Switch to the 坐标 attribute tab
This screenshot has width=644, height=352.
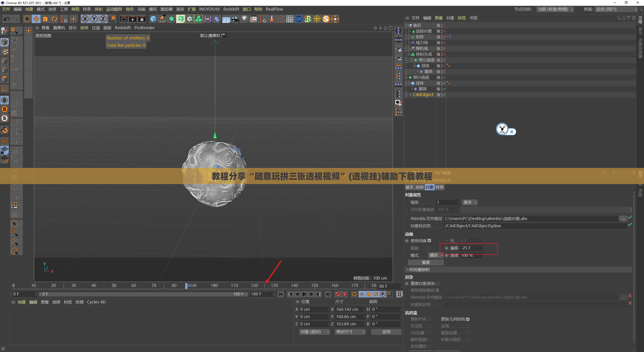pos(420,187)
